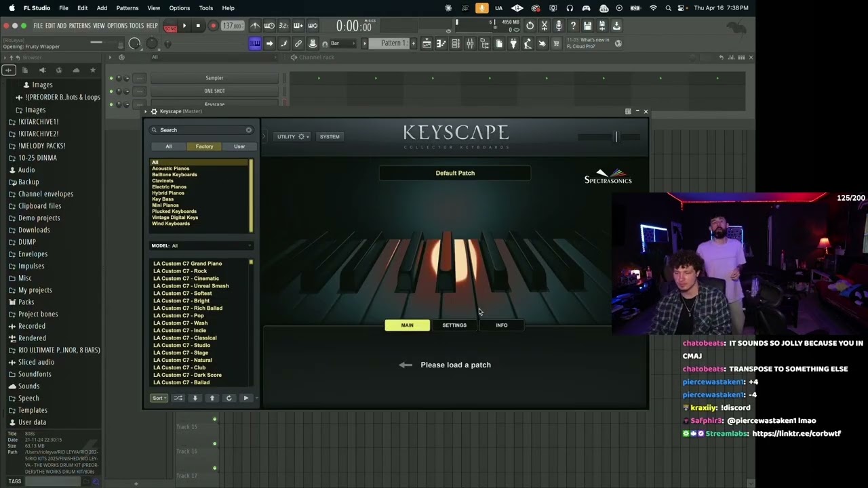868x488 pixels.
Task: Toggle the metronome icon
Action: coord(256,26)
